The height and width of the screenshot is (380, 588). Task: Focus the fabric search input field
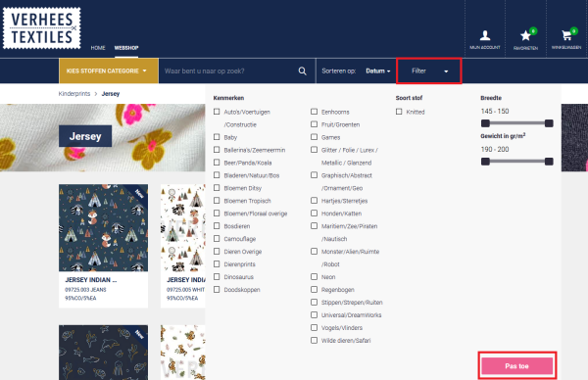pyautogui.click(x=228, y=71)
